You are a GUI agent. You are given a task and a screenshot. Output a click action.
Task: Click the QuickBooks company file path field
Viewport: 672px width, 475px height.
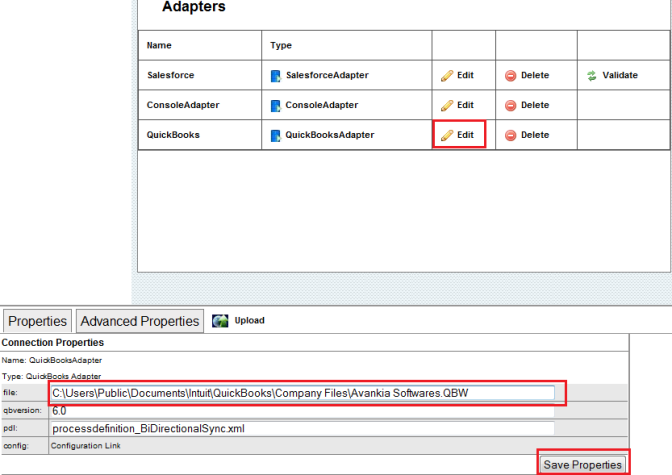pyautogui.click(x=302, y=393)
